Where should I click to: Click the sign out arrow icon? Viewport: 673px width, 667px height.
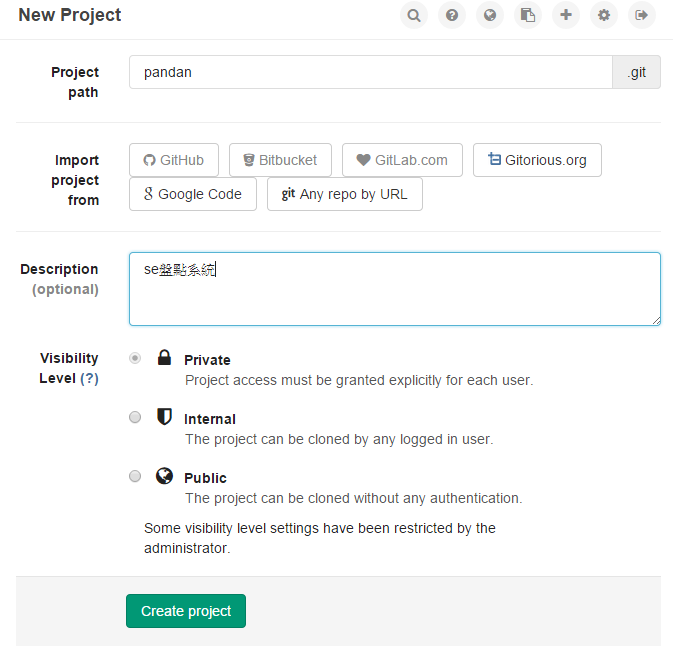[642, 15]
